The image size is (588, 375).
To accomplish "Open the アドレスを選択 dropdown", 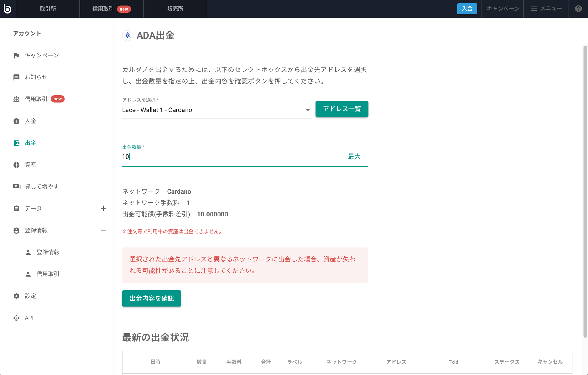I will [216, 110].
